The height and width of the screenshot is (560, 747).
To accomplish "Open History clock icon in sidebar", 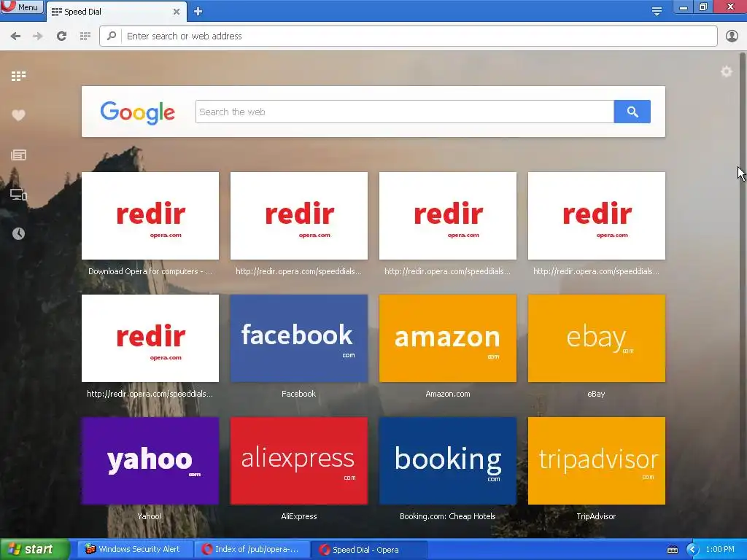I will [x=18, y=233].
